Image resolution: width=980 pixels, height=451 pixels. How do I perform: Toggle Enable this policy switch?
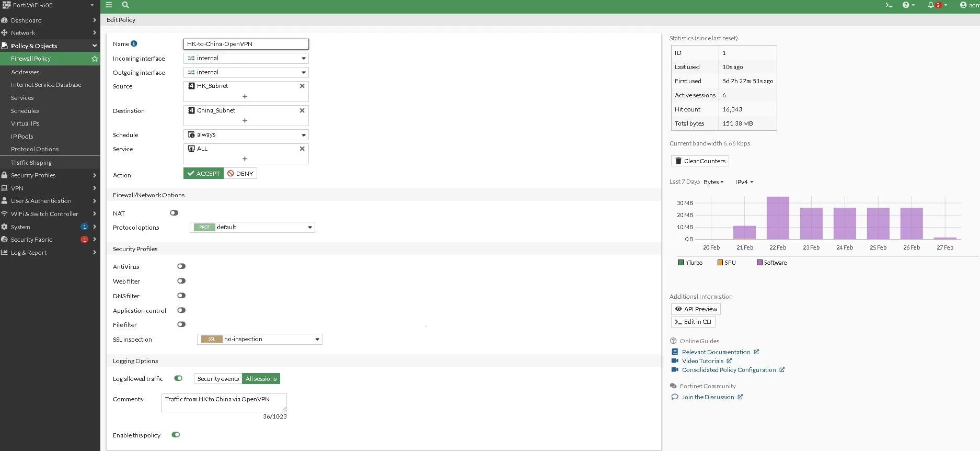click(x=176, y=435)
